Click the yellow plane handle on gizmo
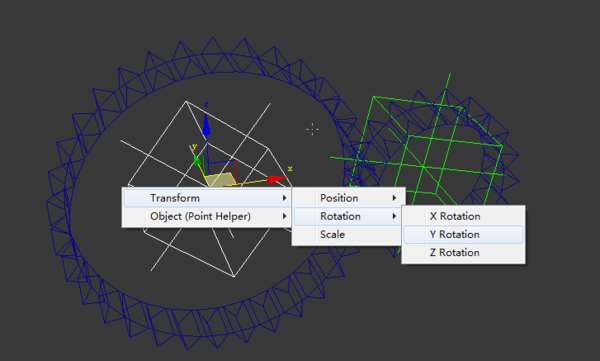Screen dimensions: 600x361 tap(221, 180)
